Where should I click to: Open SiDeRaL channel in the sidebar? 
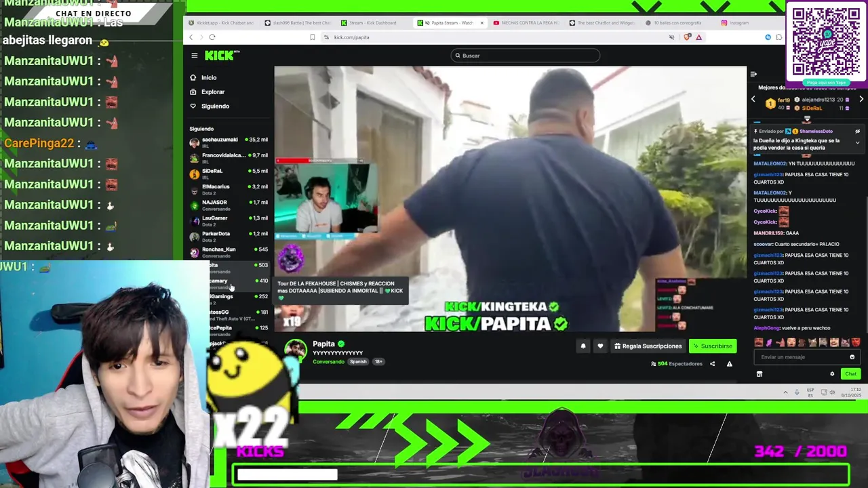point(229,174)
